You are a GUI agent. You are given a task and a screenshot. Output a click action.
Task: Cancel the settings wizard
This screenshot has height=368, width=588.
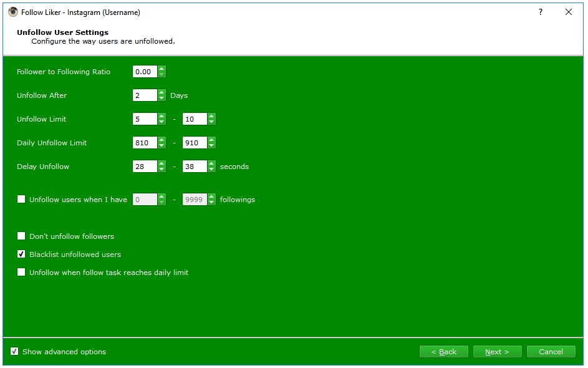coord(551,352)
